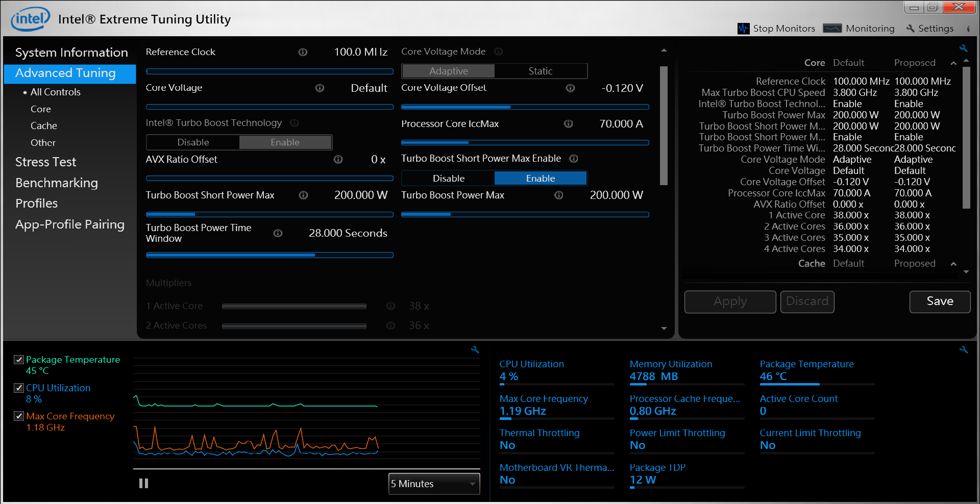
Task: Adjust the Processor Core IccMax slider
Action: coord(525,143)
